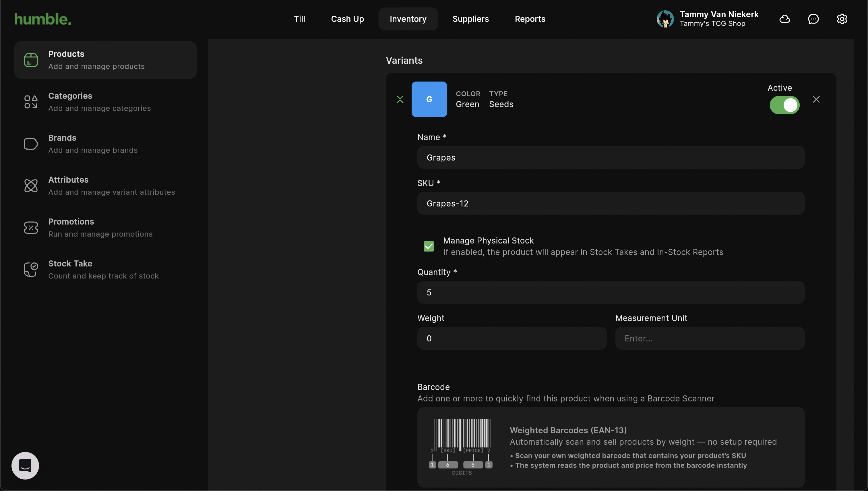Open the Suppliers tab
This screenshot has width=868, height=491.
coord(470,19)
